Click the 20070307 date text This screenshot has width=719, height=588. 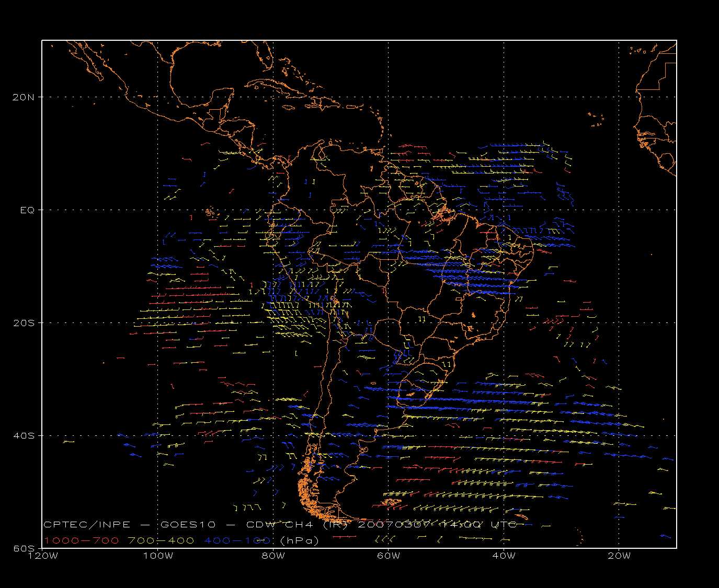pos(395,525)
